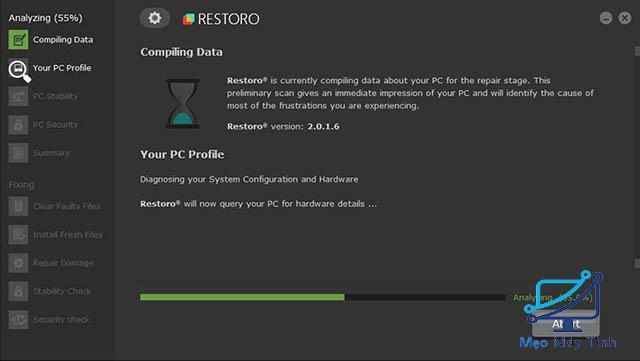Click the Install Fresh Files icon
Viewport: 640px width, 361px height.
(18, 234)
